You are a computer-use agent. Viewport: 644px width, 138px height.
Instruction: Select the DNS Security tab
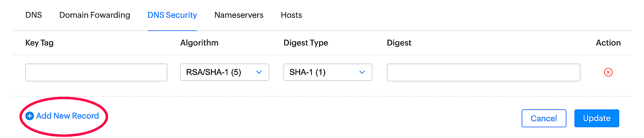click(172, 15)
